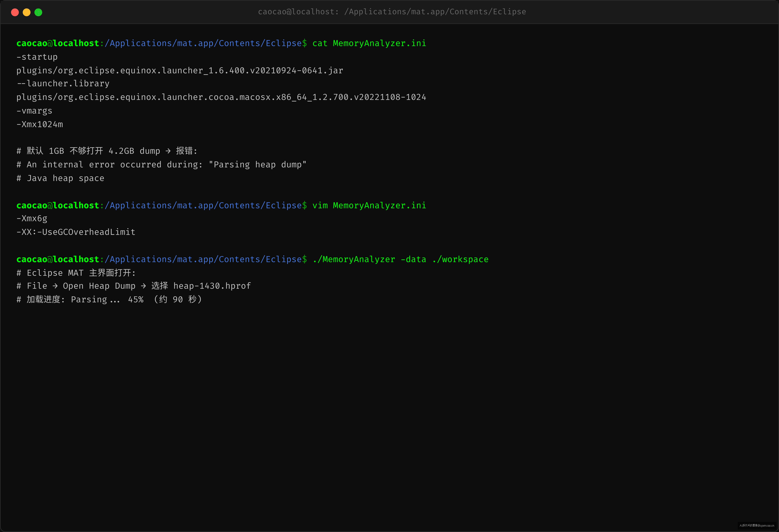Click the './MemoryAnalyzer -data ./workspace' command
The height and width of the screenshot is (532, 779).
400,259
